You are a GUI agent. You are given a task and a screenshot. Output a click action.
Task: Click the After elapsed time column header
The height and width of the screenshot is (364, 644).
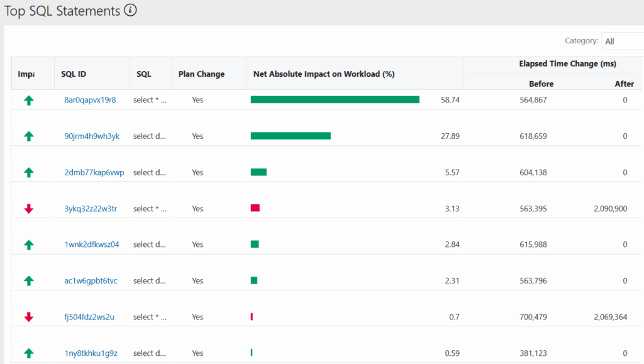click(x=624, y=84)
